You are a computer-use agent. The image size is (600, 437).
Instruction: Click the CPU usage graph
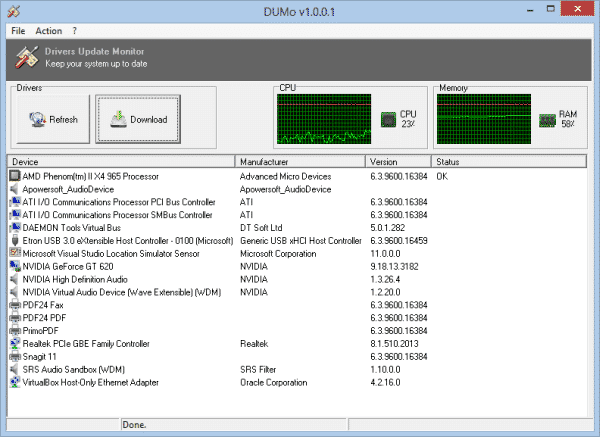click(x=325, y=120)
